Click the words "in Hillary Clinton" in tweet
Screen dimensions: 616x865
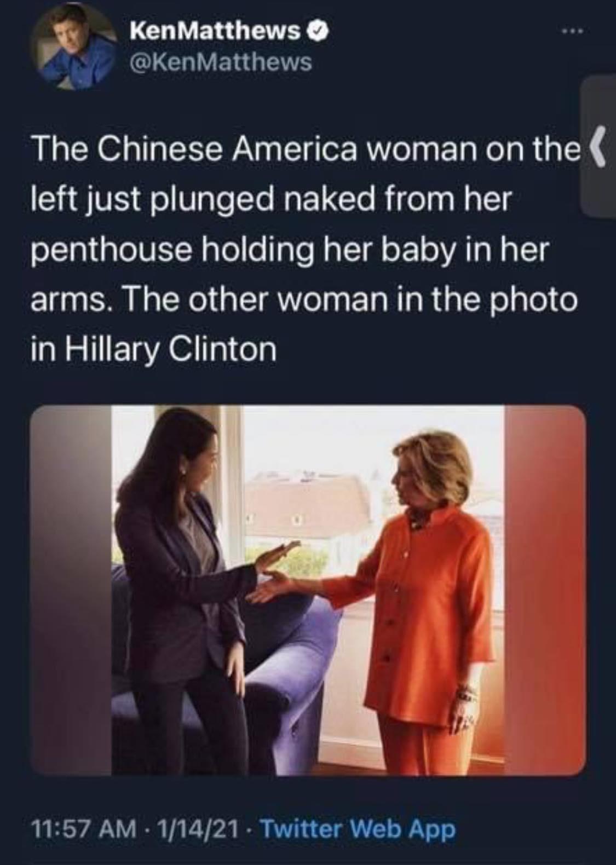(x=154, y=349)
